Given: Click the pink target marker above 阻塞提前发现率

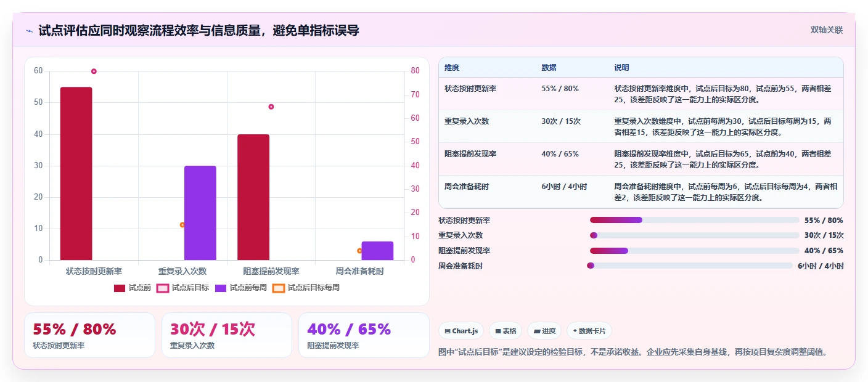Looking at the screenshot, I should (271, 107).
